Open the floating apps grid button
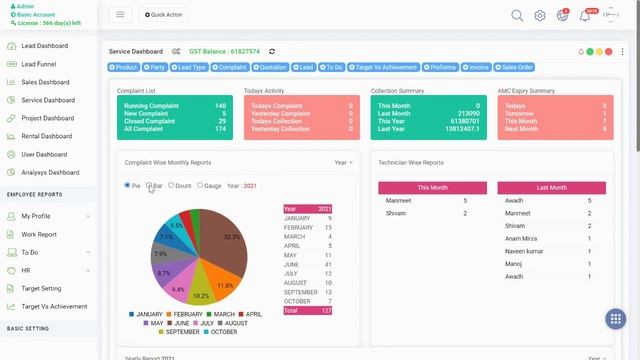 pos(616,319)
